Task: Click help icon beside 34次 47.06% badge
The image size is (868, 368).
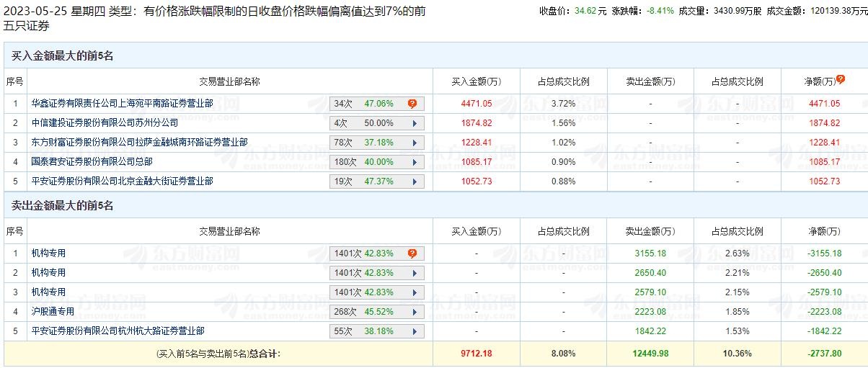Action: [412, 104]
